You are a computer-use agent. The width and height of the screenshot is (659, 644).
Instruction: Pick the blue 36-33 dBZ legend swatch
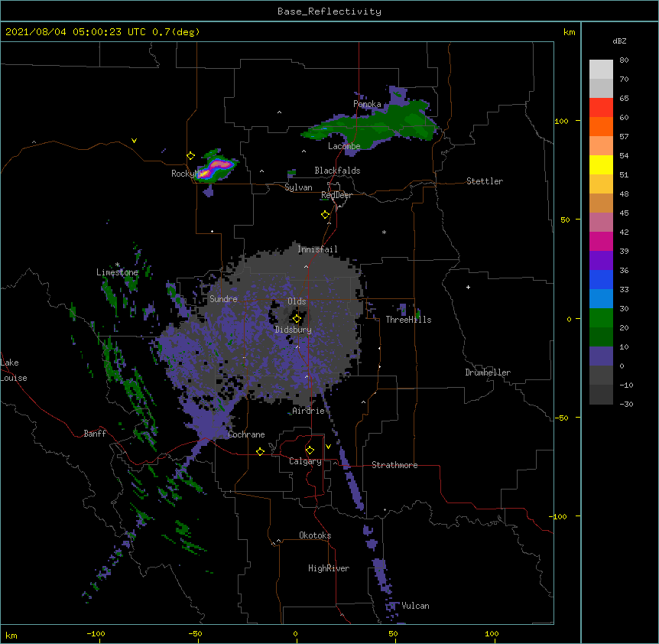(x=601, y=279)
